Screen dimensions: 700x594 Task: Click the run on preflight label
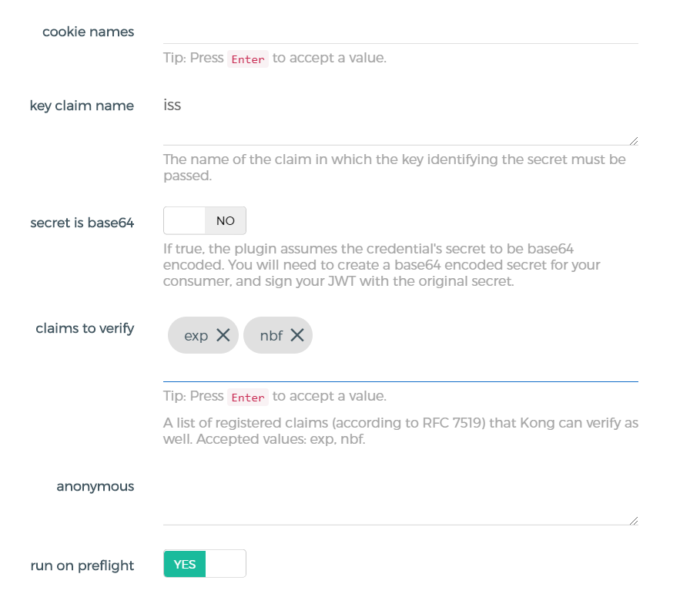(82, 565)
